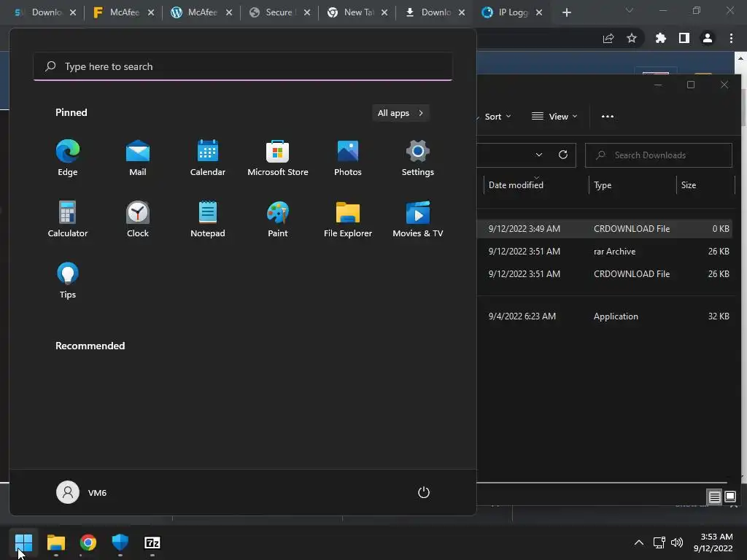Focus the Type here to search box
The width and height of the screenshot is (747, 560).
243,66
